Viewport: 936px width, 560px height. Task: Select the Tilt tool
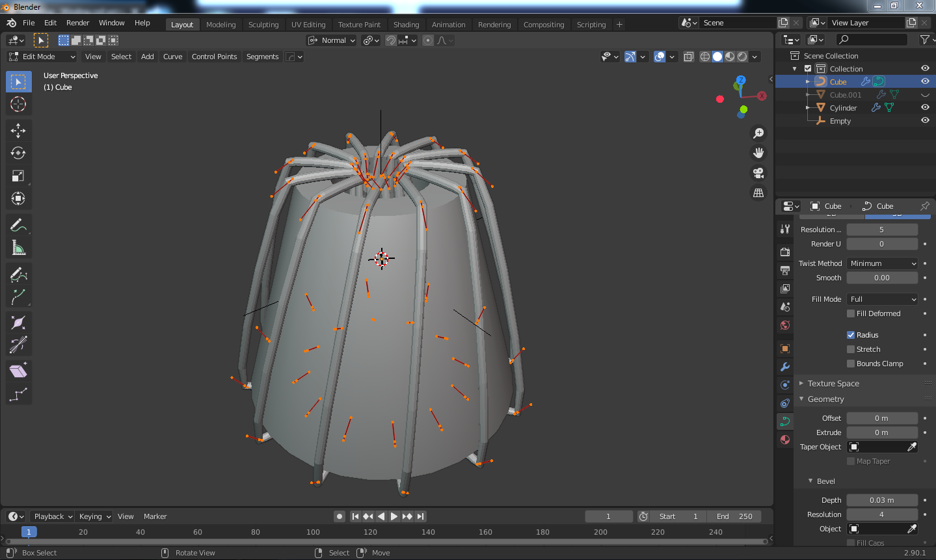pos(18,345)
